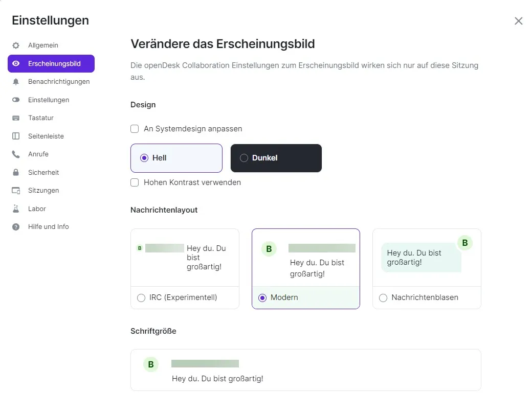
Task: Choose the IRC (Experimentell) message layout
Action: point(141,297)
